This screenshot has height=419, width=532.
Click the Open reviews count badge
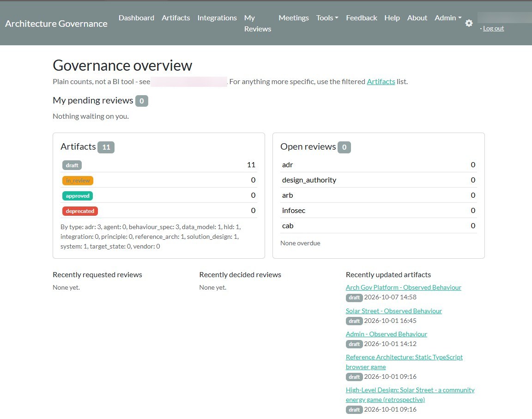[x=344, y=147]
